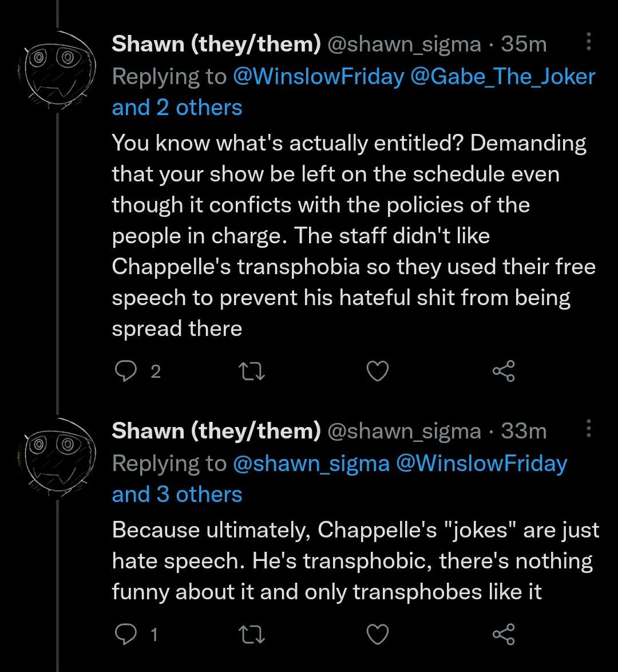Retweet the first tweet about Chappelle's show
This screenshot has width=618, height=672.
click(x=252, y=372)
